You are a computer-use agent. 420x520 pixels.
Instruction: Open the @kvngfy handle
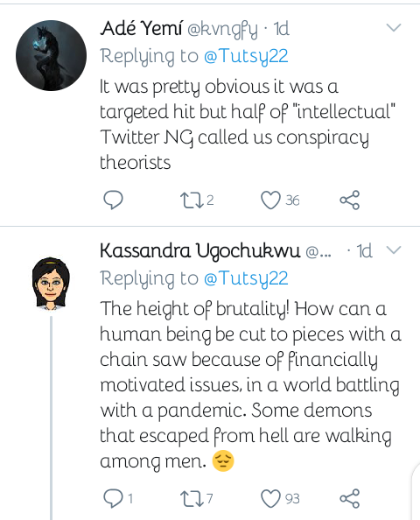click(222, 30)
